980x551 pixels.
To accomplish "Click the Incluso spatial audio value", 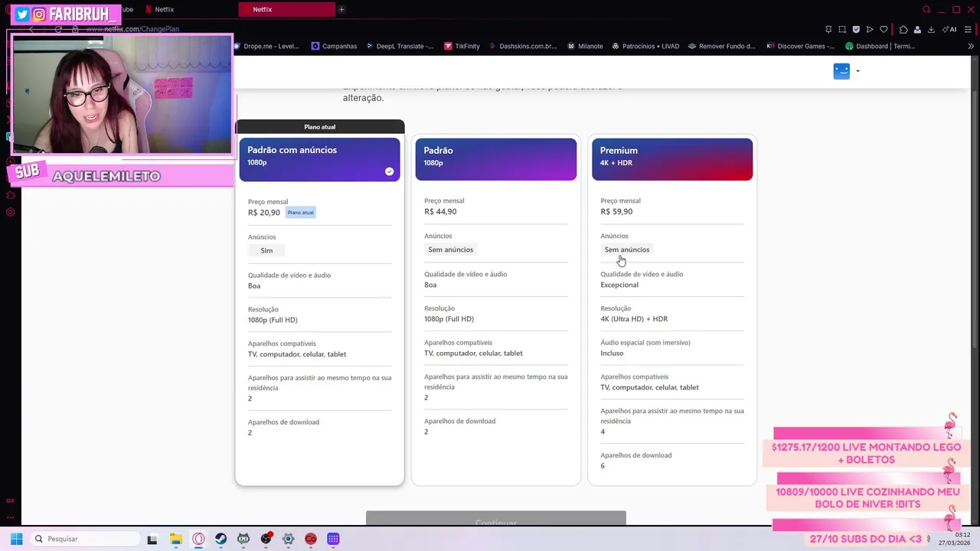I will [612, 354].
